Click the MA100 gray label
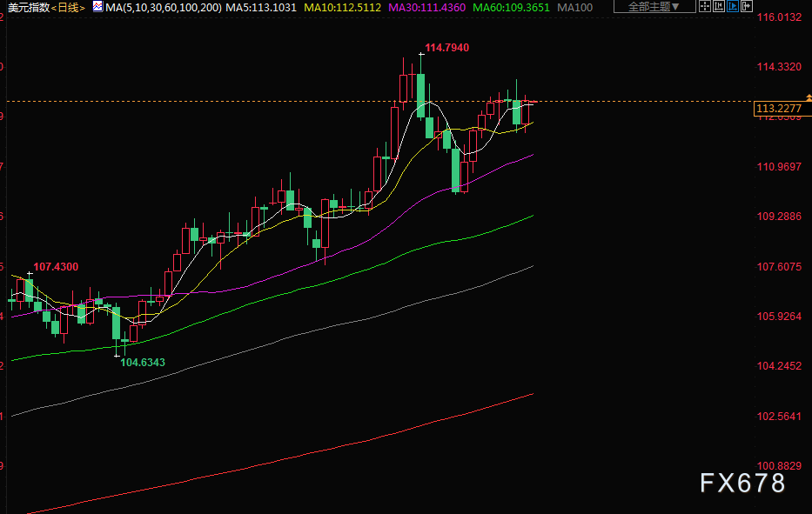Screen dimensions: 812x514 [574, 8]
